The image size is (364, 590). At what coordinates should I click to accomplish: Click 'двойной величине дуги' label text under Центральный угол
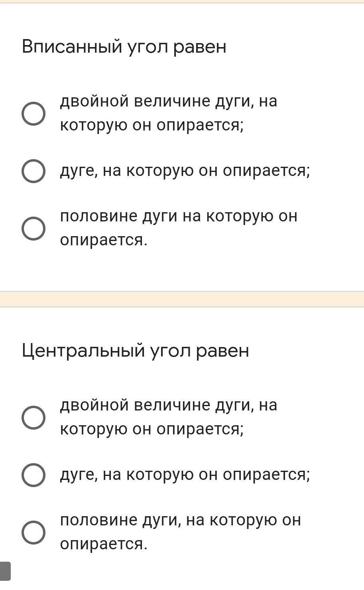168,405
